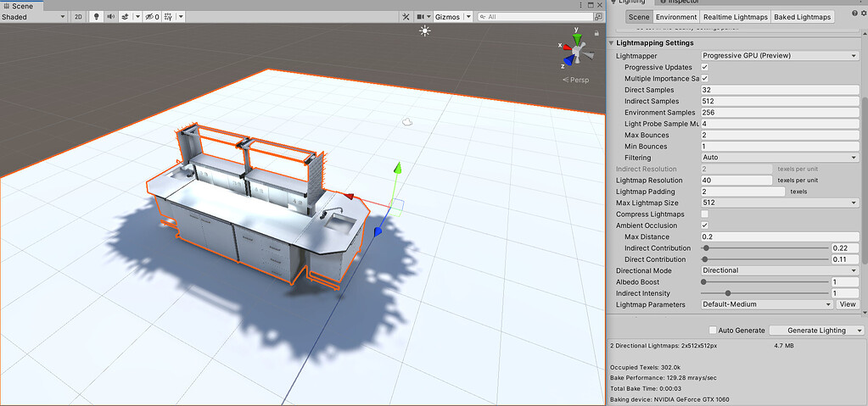Uncheck the Progressive Updates checkbox
Image resolution: width=868 pixels, height=406 pixels.
click(x=705, y=67)
